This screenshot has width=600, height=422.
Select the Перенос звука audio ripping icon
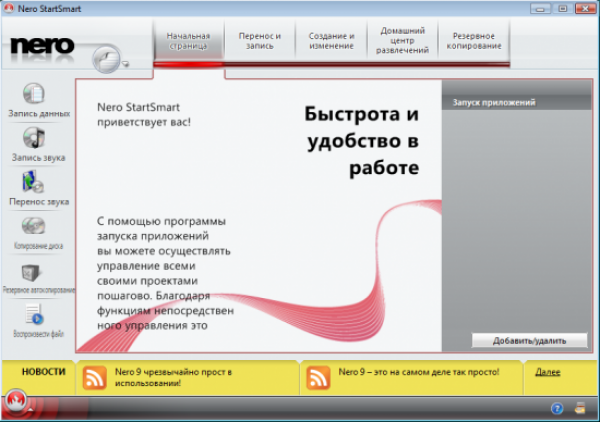point(33,182)
